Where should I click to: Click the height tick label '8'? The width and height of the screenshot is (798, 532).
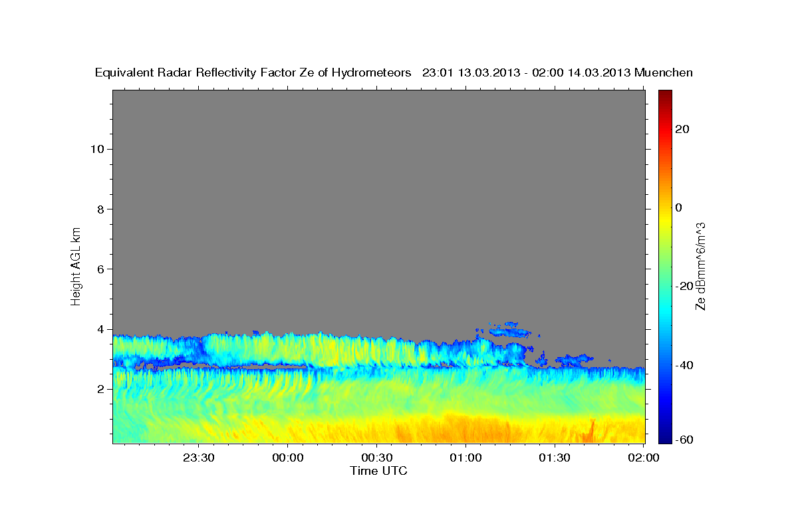click(x=100, y=209)
